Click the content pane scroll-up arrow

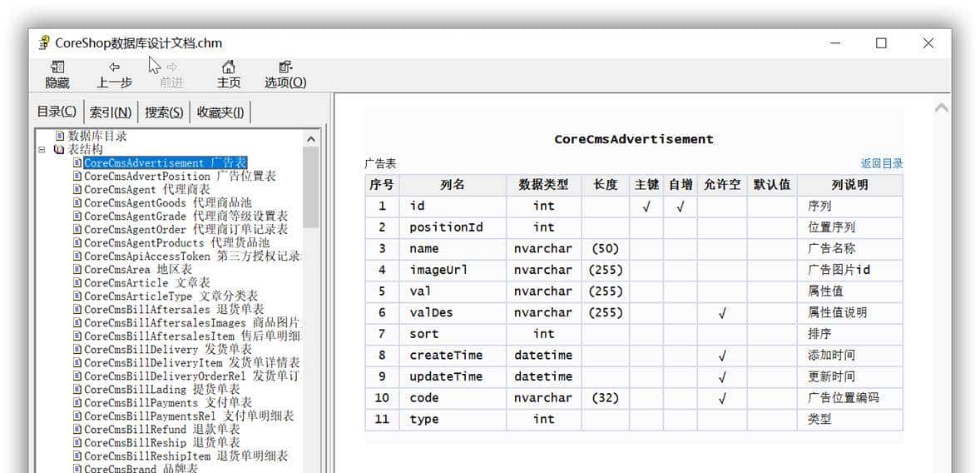pyautogui.click(x=941, y=108)
